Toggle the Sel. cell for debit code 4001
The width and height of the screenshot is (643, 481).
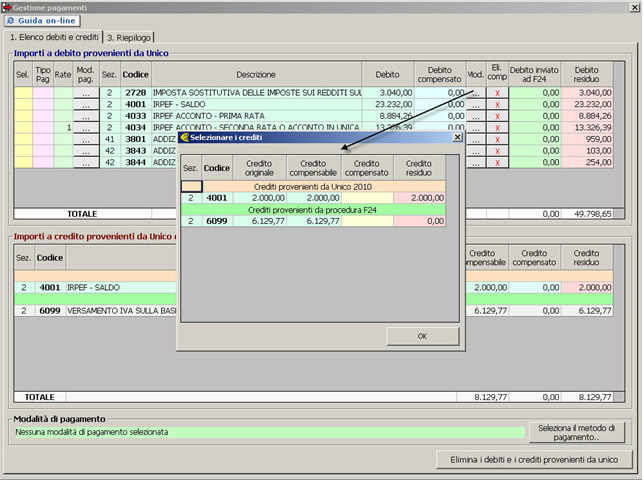click(x=23, y=104)
